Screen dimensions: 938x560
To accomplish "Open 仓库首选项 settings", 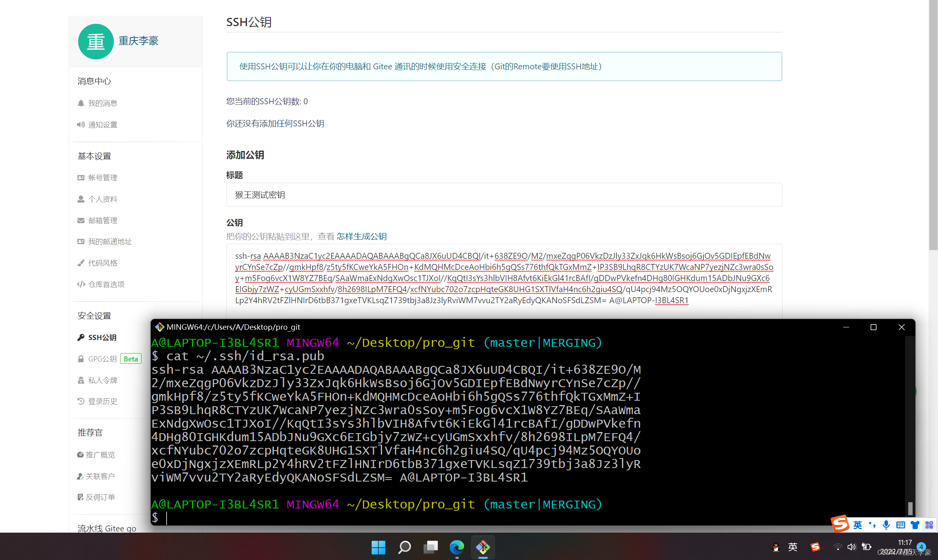I will coord(106,284).
